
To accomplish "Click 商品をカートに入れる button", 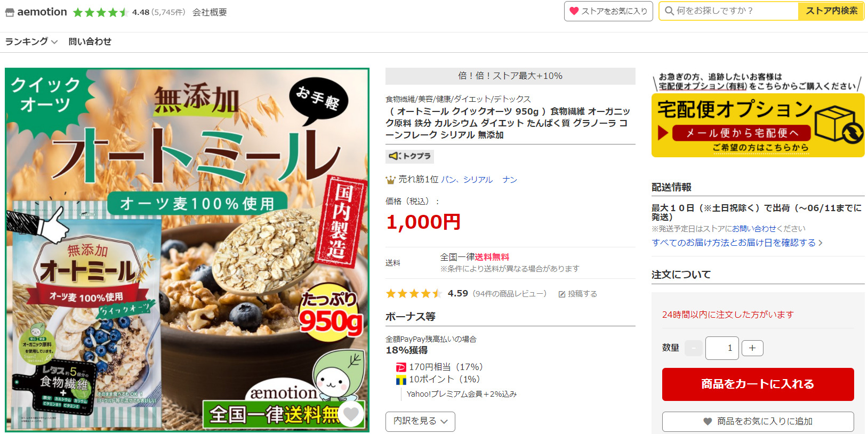I will pos(758,384).
